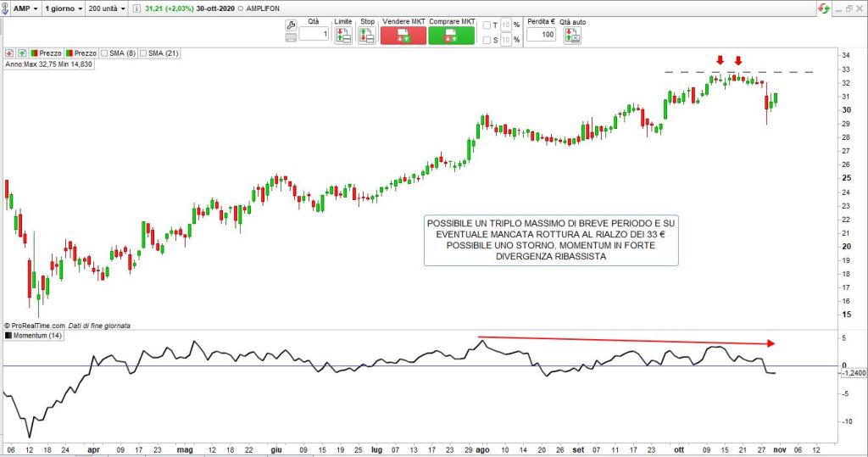Click the S percent input field
Viewport: 868px width, 457px height.
[x=505, y=40]
